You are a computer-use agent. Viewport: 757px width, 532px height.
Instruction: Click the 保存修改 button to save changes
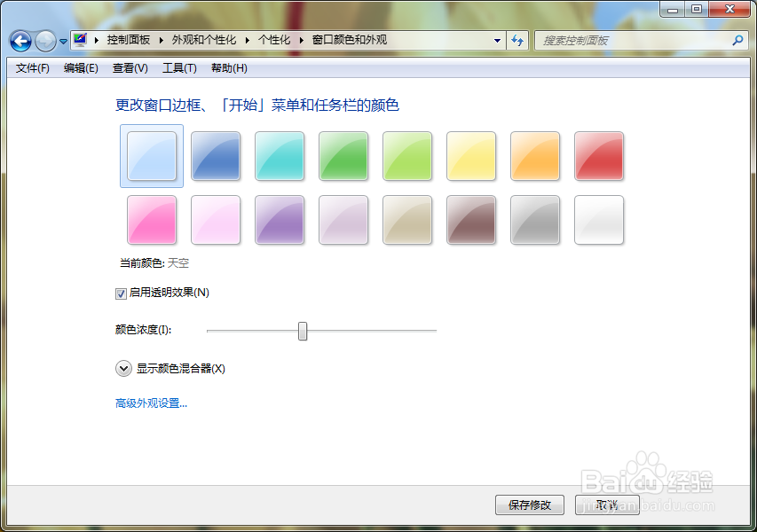pos(529,505)
